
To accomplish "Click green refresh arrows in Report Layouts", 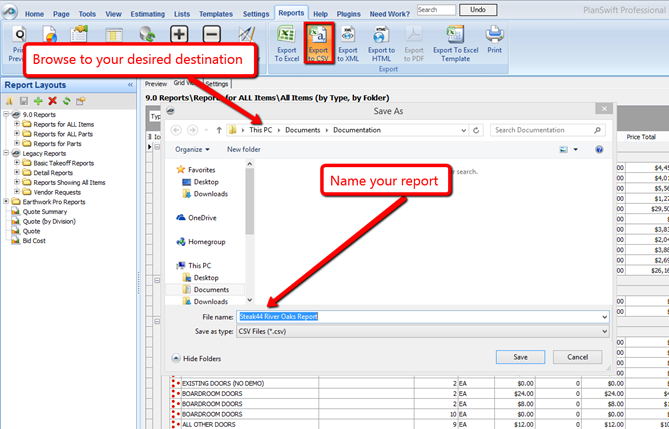I will tap(67, 101).
